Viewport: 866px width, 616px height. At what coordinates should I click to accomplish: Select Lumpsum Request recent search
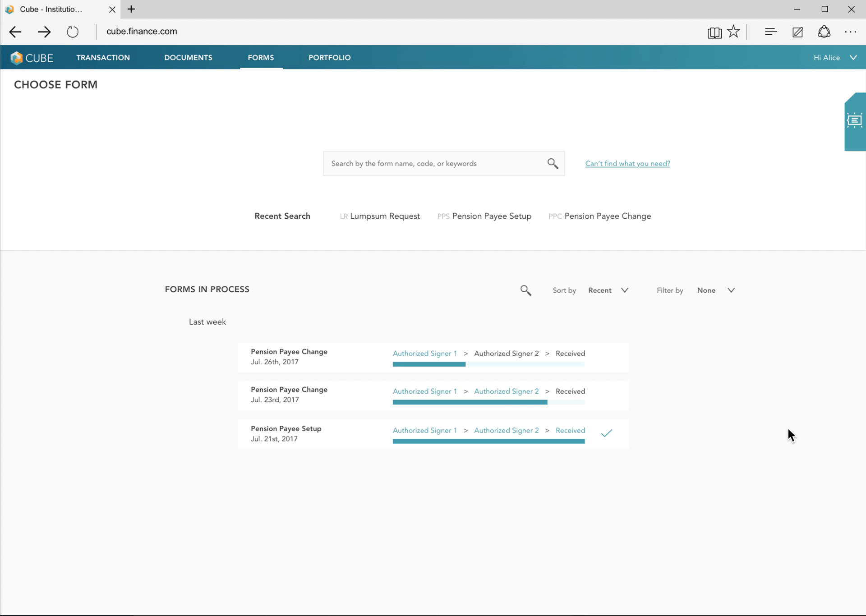[x=380, y=216]
